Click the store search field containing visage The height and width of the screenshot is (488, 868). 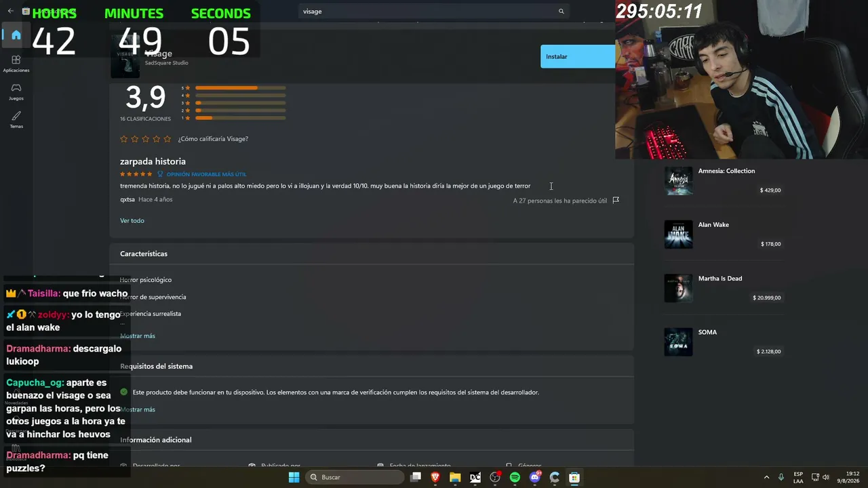point(434,12)
